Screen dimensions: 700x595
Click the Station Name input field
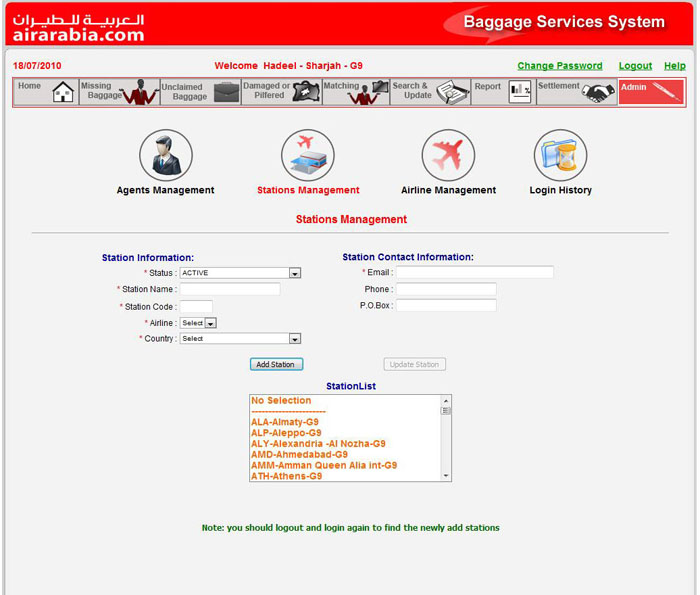tap(230, 289)
